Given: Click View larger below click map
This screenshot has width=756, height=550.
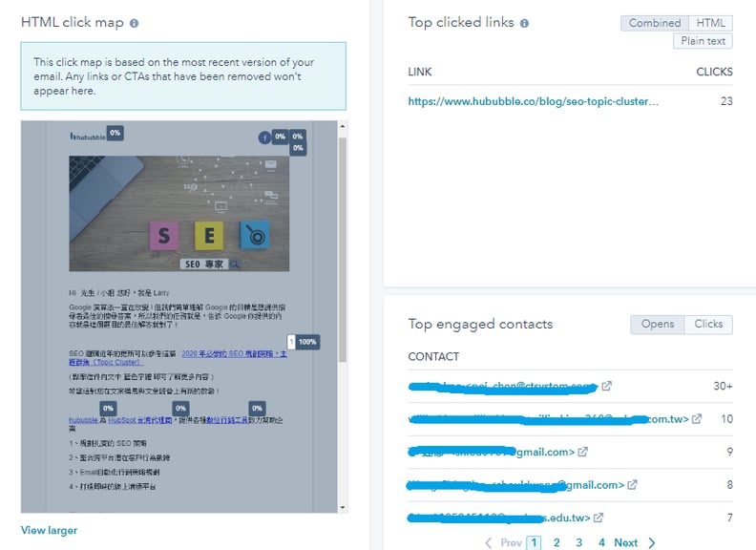Looking at the screenshot, I should tap(49, 530).
